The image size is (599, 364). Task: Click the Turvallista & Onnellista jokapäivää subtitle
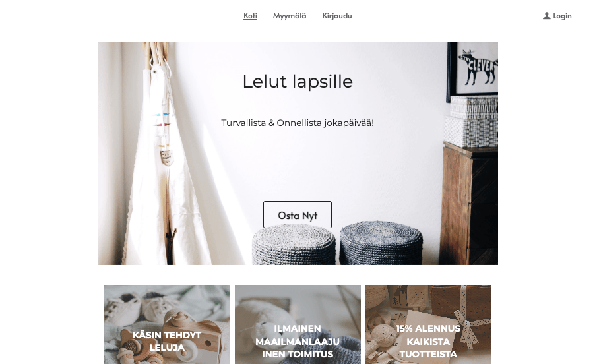pyautogui.click(x=298, y=123)
